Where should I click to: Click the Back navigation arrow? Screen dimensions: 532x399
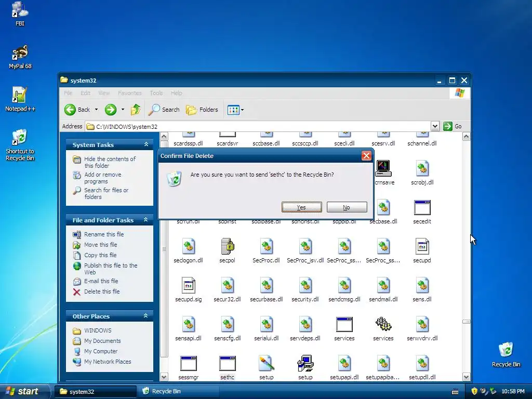coord(70,110)
